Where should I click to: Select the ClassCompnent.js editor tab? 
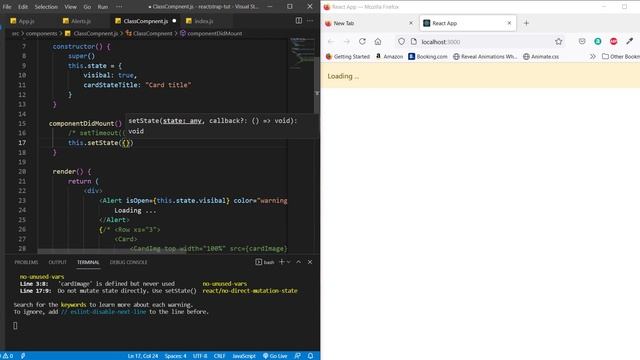click(146, 21)
